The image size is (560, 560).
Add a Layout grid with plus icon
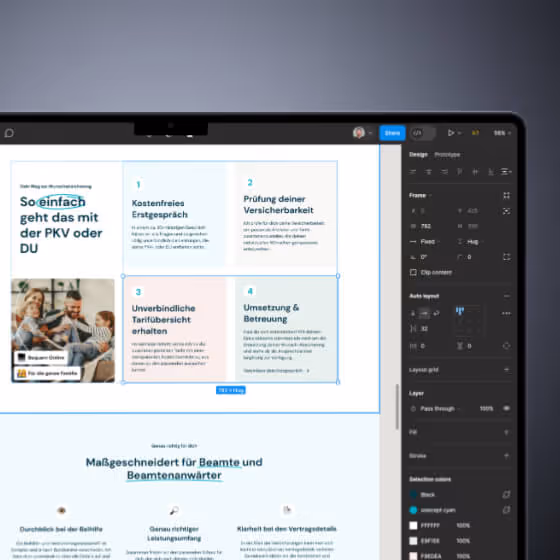pyautogui.click(x=506, y=370)
